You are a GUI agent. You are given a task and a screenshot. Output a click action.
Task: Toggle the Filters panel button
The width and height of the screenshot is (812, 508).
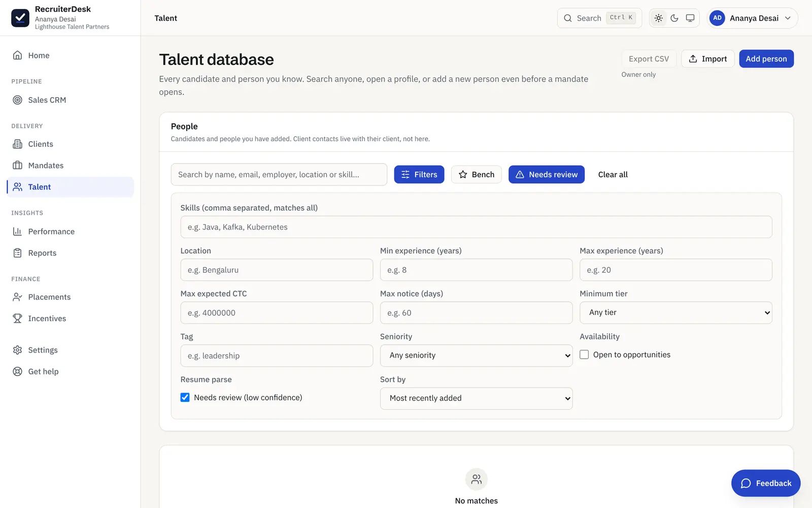tap(419, 175)
